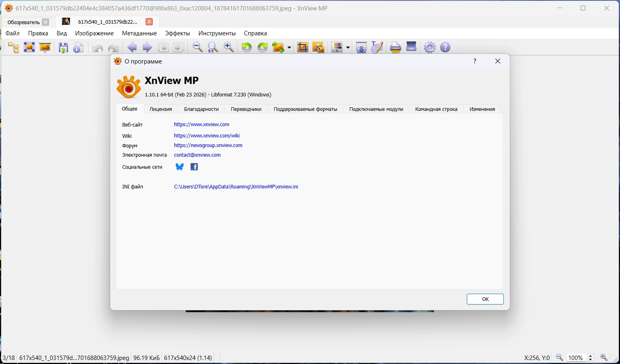
Task: Click the Scanner acquire icon
Action: (411, 47)
